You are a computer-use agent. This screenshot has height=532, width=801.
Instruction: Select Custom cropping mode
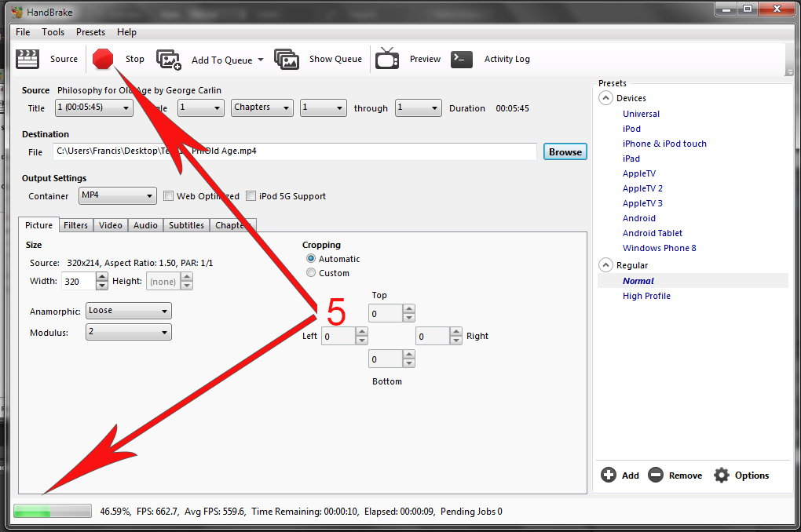click(311, 272)
